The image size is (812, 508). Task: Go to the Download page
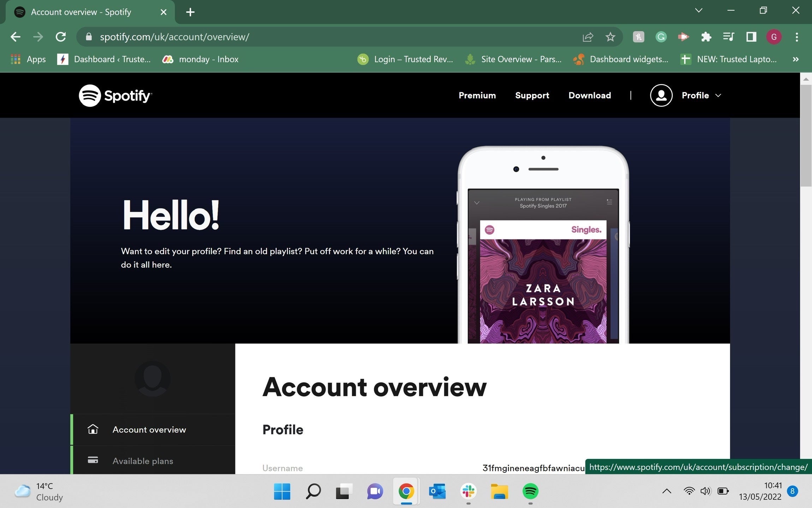[x=590, y=95]
